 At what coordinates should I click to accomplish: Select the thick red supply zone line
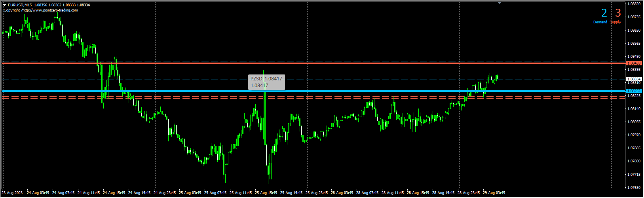(313, 63)
